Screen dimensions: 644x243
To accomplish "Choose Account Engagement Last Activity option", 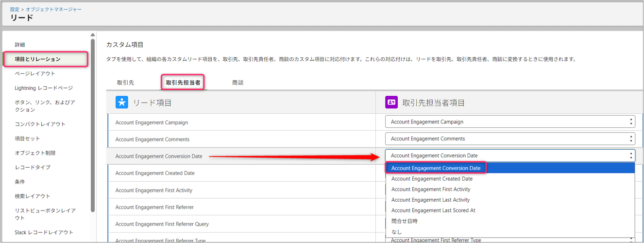I will [x=510, y=200].
